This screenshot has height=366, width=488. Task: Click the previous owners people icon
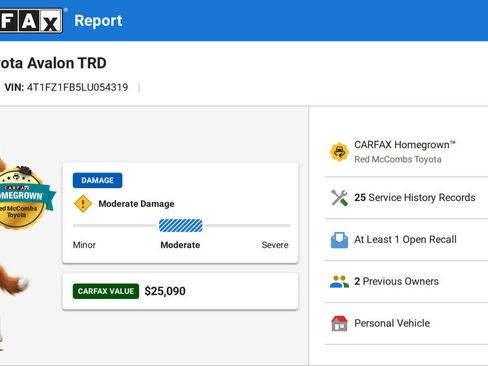[339, 282]
